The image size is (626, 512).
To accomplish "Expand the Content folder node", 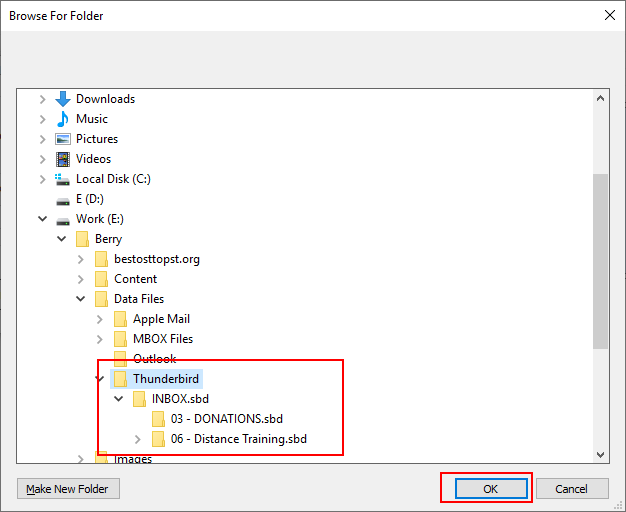I will (x=81, y=279).
